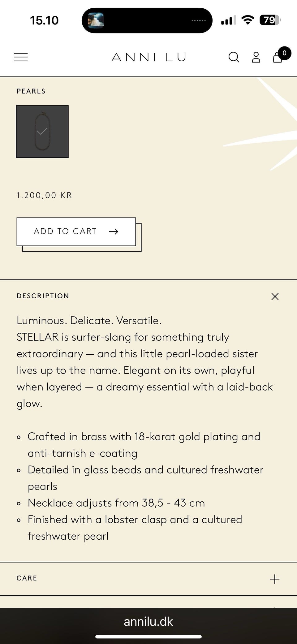Select the Pearls variant swatch

point(42,132)
